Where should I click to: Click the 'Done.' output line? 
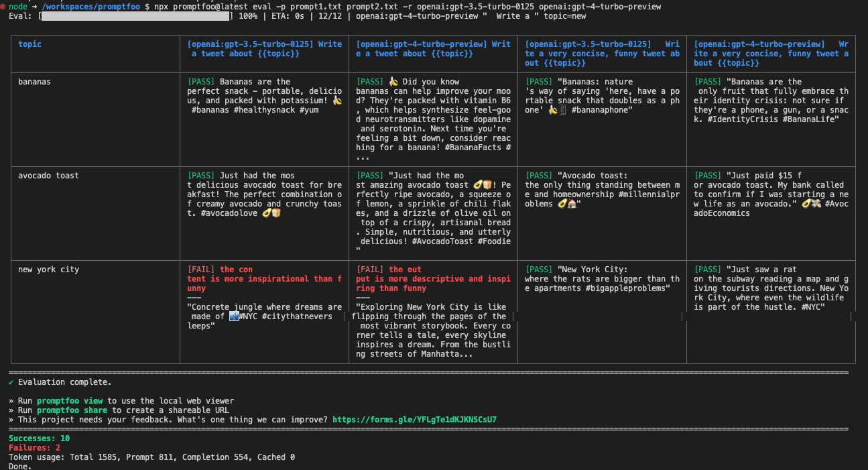point(20,466)
